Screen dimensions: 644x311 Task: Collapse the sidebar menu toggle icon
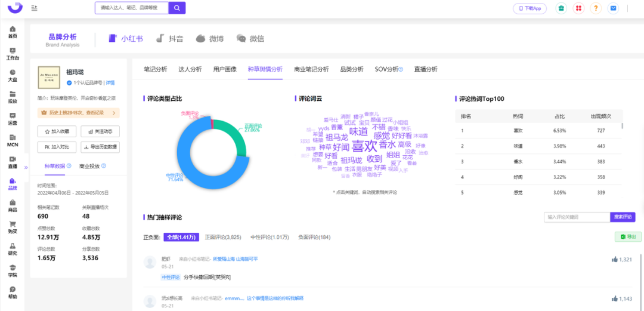35,8
